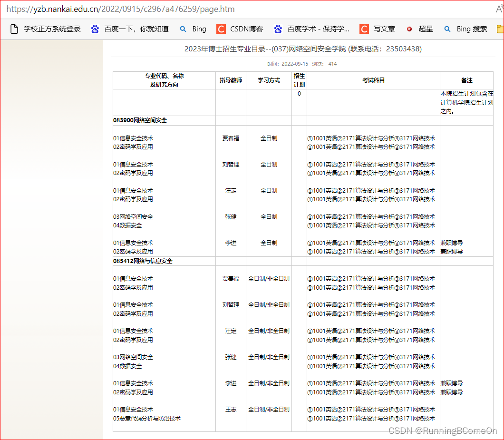504x440 pixels.
Task: Click 全日制/非全日制 in the 王志 row
Action: (269, 410)
